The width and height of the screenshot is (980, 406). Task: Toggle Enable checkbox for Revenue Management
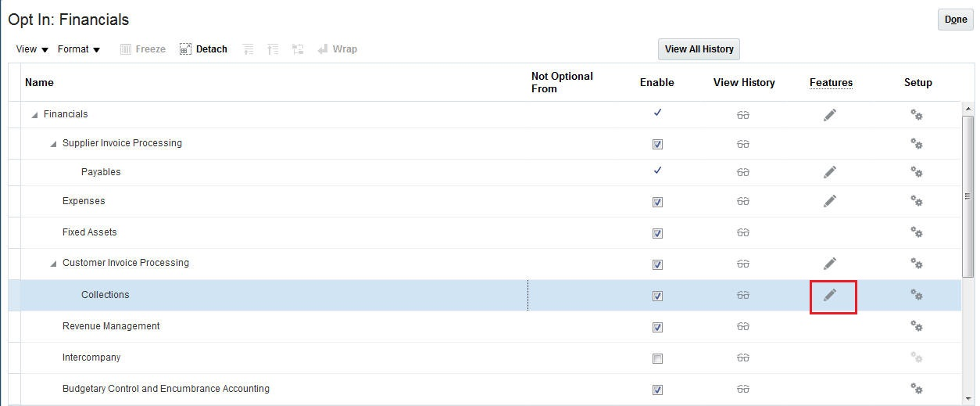(x=657, y=327)
